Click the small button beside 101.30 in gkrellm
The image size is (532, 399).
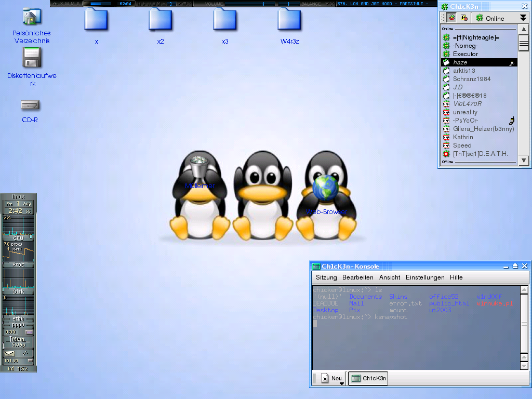click(x=30, y=361)
